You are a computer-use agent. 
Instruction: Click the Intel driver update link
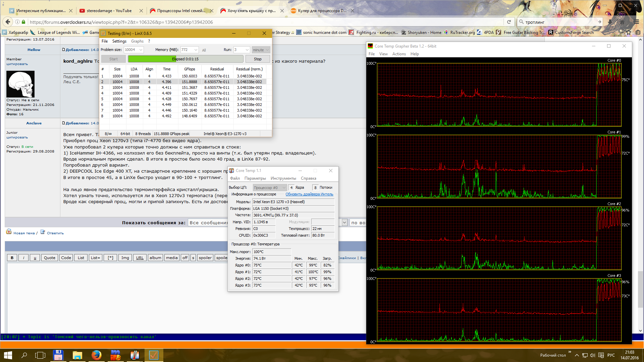pyautogui.click(x=309, y=194)
